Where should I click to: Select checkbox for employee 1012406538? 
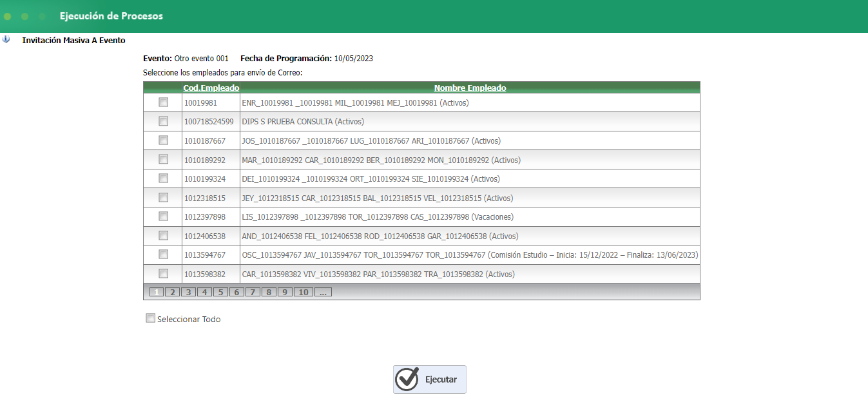[x=164, y=235]
